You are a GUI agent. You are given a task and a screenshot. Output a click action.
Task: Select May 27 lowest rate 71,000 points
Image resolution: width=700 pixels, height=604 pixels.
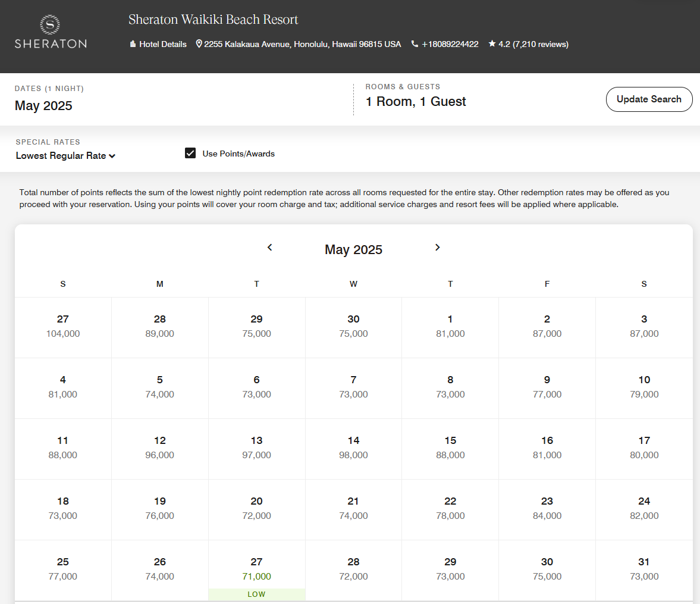pyautogui.click(x=257, y=571)
